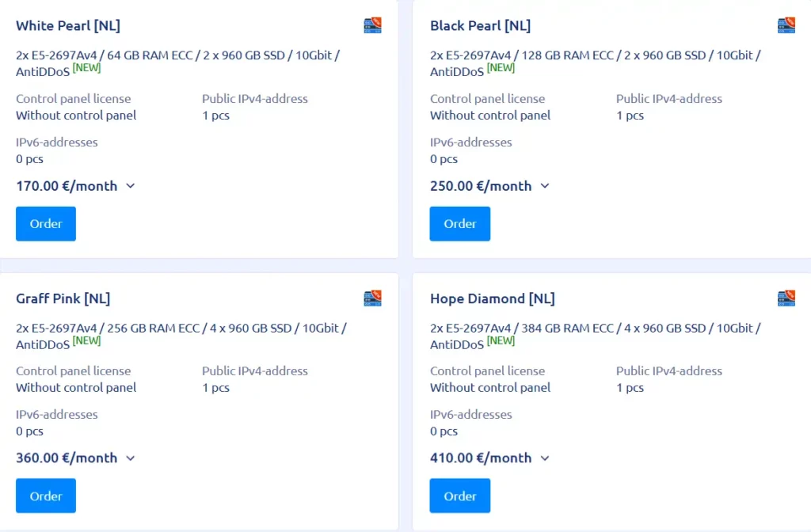811x532 pixels.
Task: Click the AntiDDoS shield icon on Hope Diamond
Action: click(x=786, y=298)
